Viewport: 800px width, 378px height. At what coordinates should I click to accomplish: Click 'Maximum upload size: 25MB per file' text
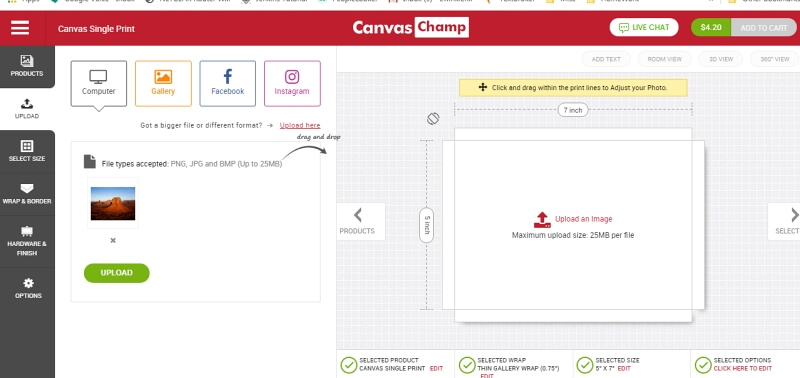pyautogui.click(x=573, y=235)
